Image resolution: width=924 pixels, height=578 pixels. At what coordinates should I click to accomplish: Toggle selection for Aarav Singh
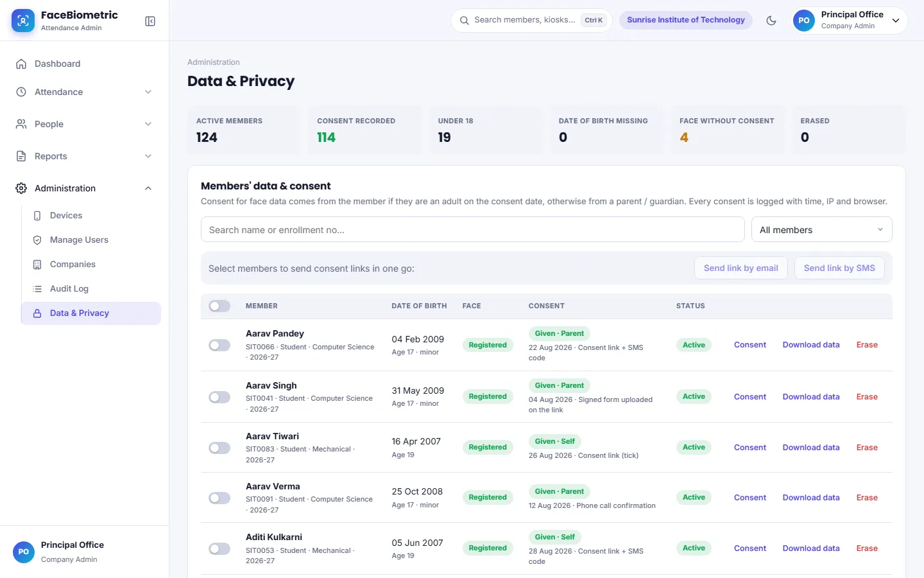click(x=219, y=398)
